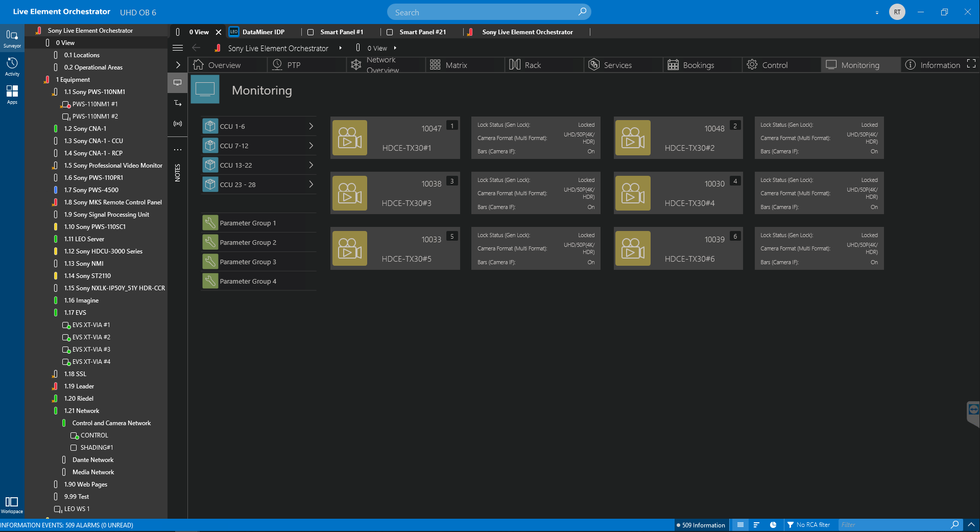Switch to the DataMiner IDP card tab
The image size is (980, 532).
coord(262,32)
